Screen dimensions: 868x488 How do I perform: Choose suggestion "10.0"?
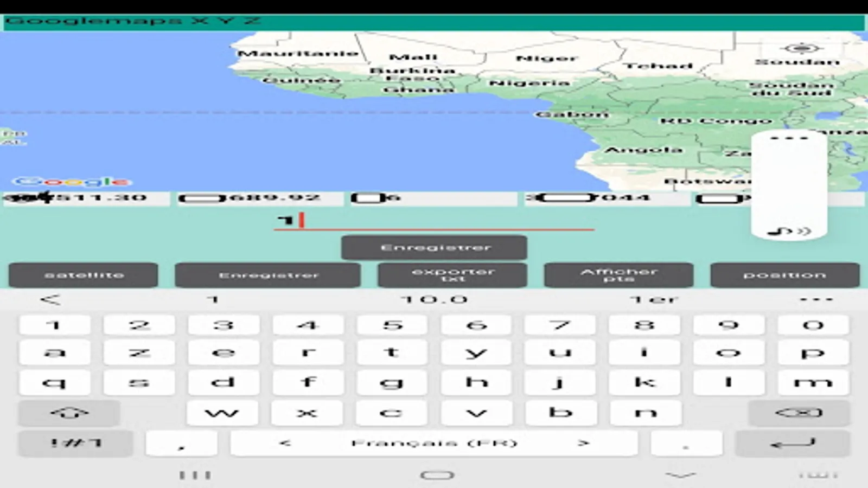pos(434,299)
